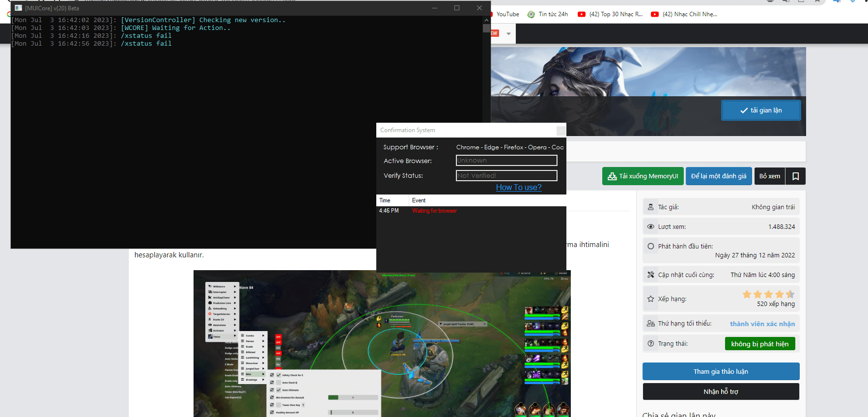Viewport: 868px width, 417px height.
Task: Open the YouTube bookmark
Action: (x=507, y=14)
